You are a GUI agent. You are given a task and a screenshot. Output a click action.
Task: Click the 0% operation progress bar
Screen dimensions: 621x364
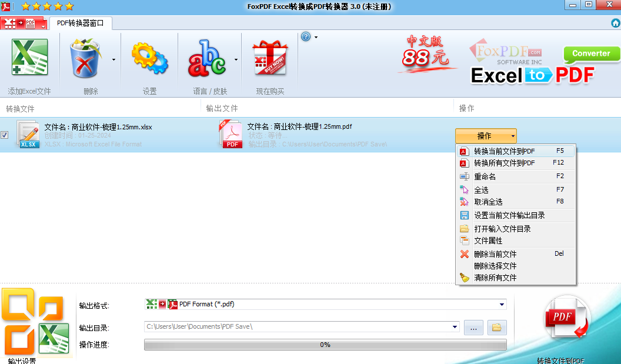[325, 345]
